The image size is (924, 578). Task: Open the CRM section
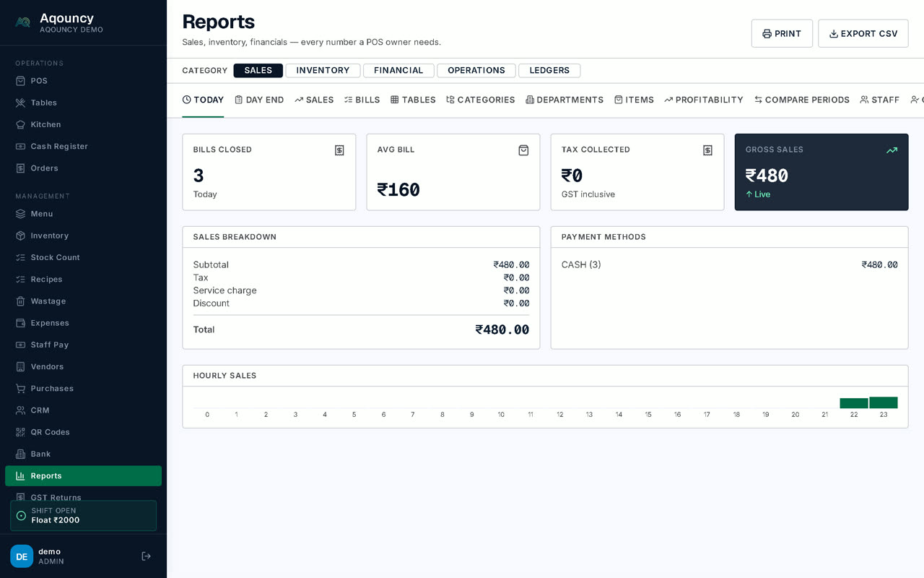[83, 410]
